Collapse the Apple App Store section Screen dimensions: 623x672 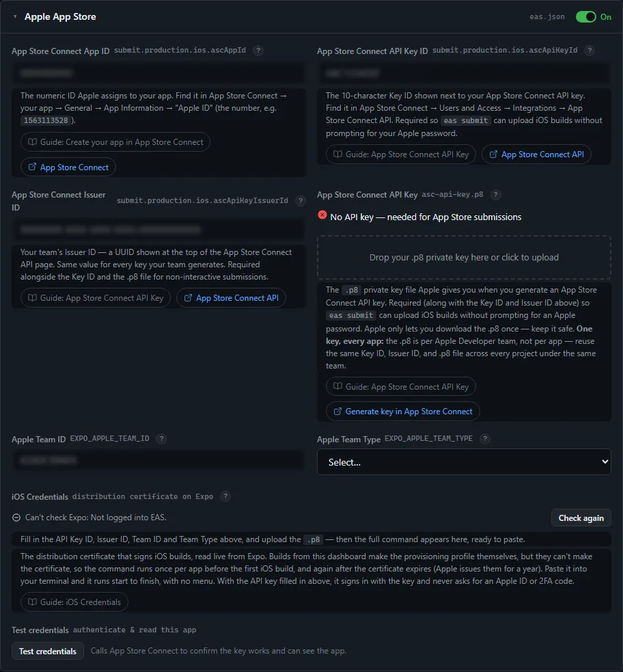(15, 16)
